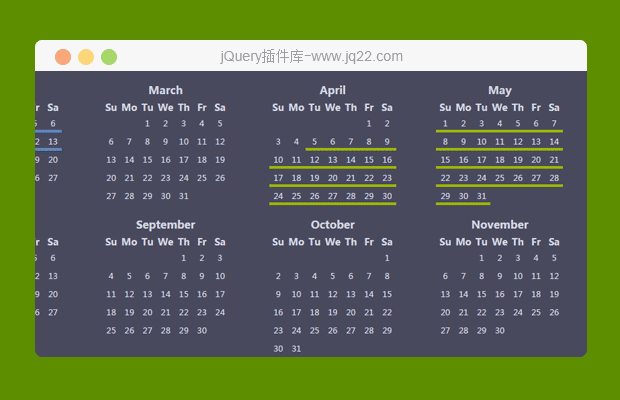Pick November 9

coord(500,276)
